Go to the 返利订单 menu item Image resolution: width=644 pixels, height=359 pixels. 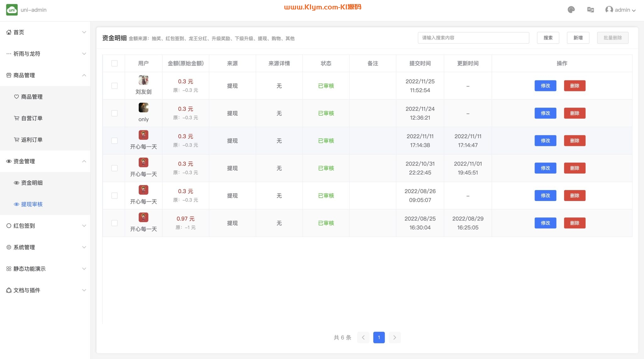[31, 140]
